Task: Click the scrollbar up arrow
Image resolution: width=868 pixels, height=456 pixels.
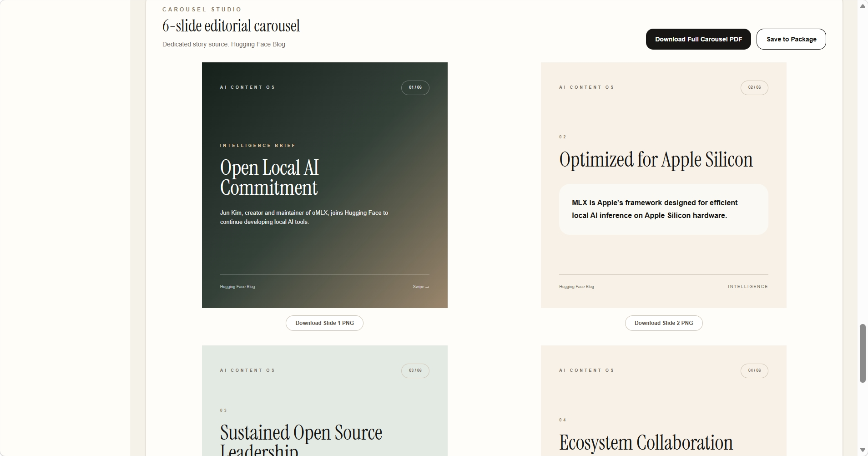Action: pyautogui.click(x=863, y=6)
